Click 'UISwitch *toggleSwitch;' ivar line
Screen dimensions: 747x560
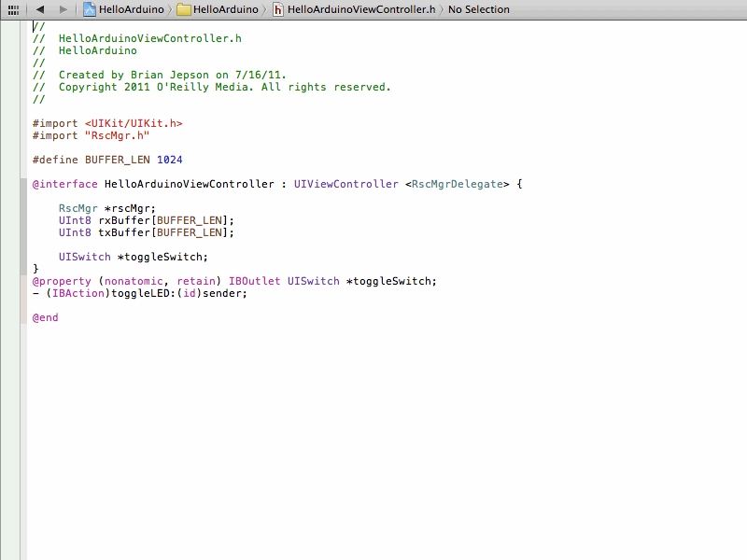tap(134, 258)
